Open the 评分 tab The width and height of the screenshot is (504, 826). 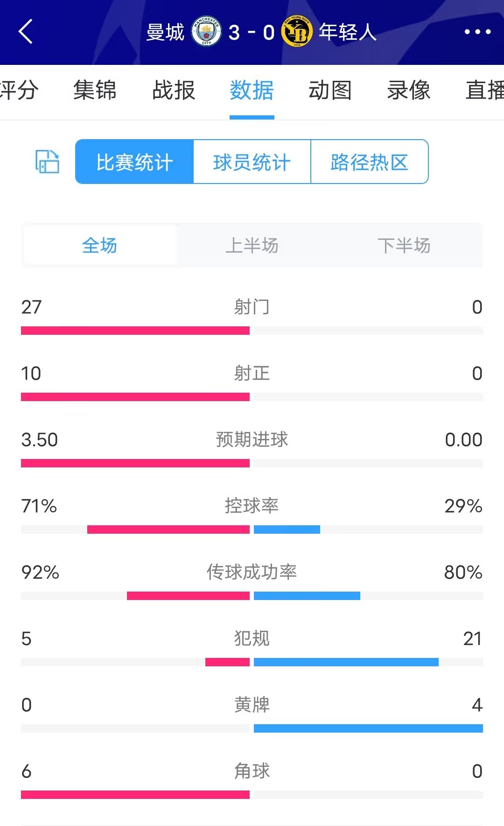(x=19, y=90)
